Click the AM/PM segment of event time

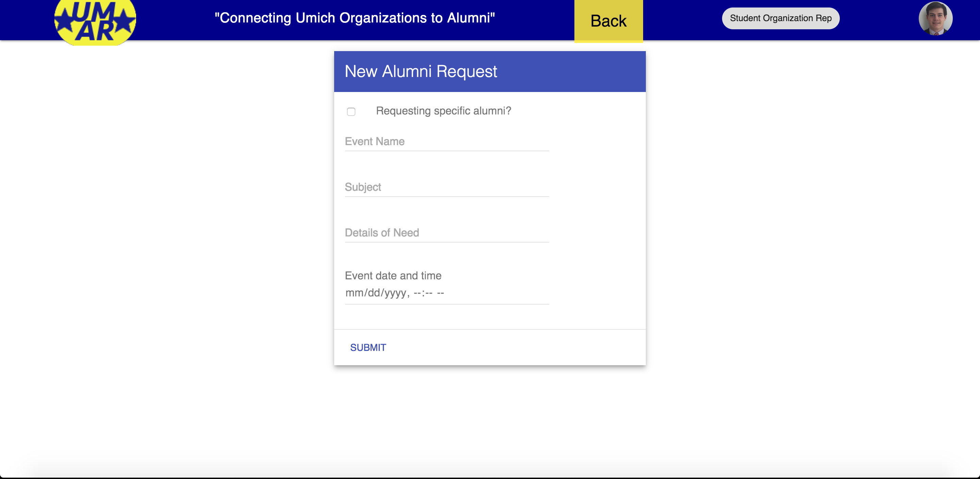pos(441,293)
